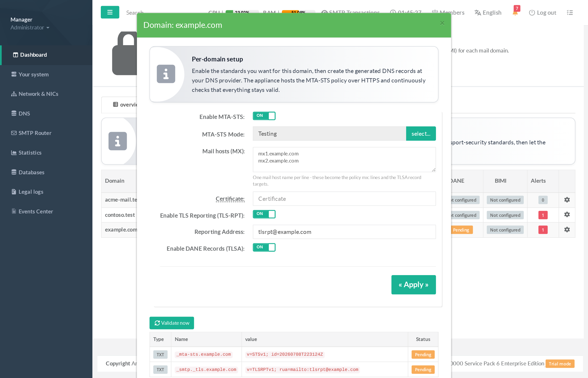Select _mta-sts.example.com record name
The width and height of the screenshot is (588, 378).
click(203, 354)
